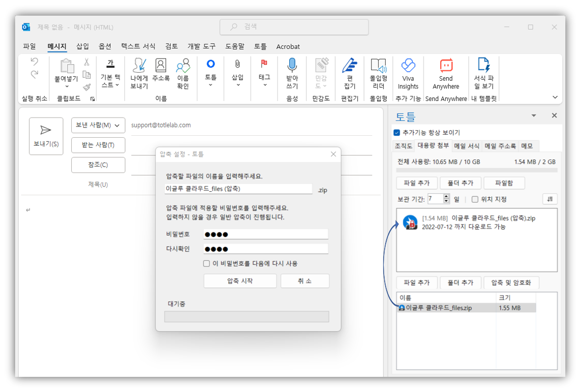580x392 pixels.
Task: Click the locked zip file icon
Action: point(410,222)
